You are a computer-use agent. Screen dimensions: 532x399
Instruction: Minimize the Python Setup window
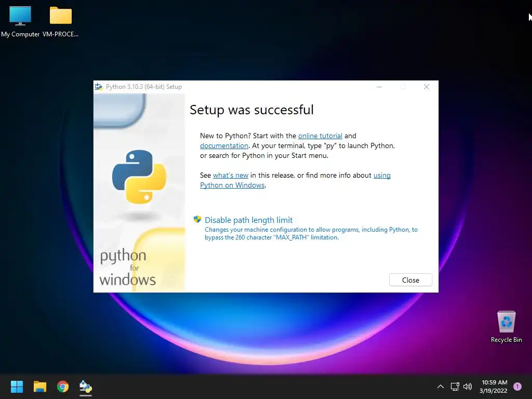point(379,87)
